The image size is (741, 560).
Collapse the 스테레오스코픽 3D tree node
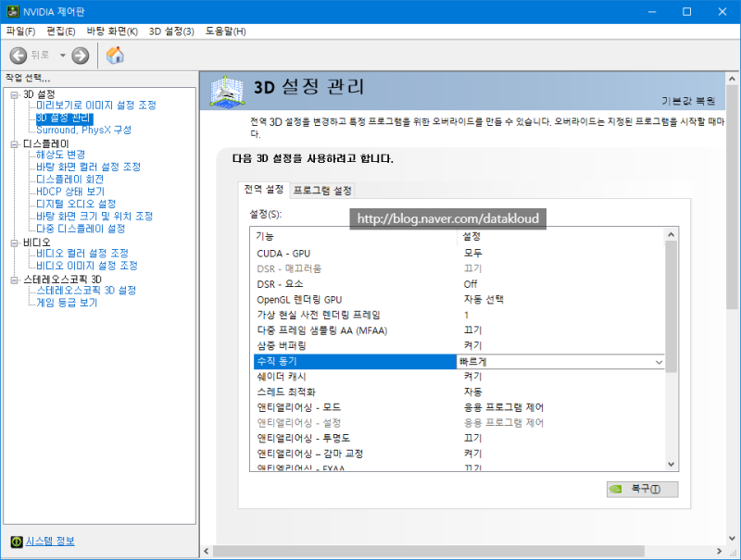tap(15, 280)
